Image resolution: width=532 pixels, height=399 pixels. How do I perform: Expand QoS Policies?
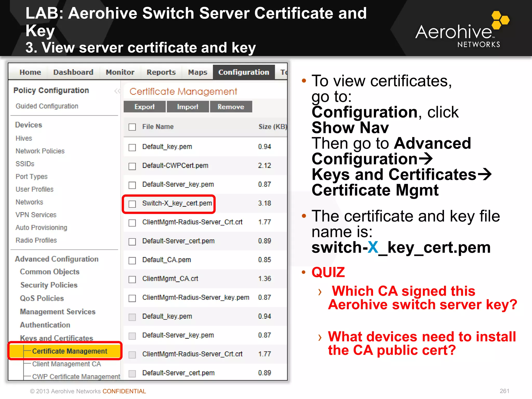tap(42, 298)
